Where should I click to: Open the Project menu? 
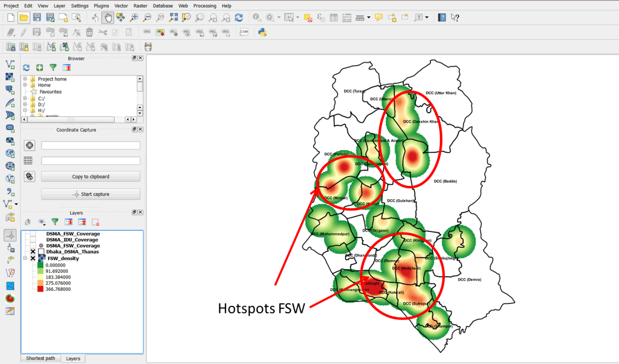(x=11, y=6)
